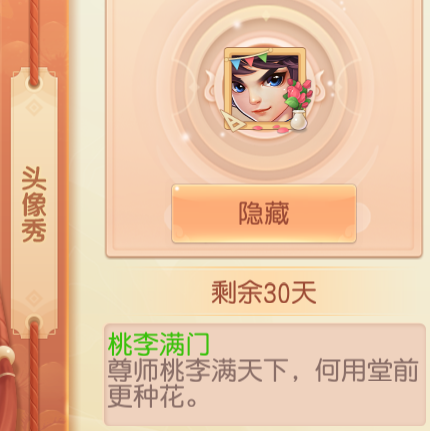Viewport: 430px width, 431px height.
Task: Click the red rope above 头像秀 tag
Action: (x=34, y=42)
